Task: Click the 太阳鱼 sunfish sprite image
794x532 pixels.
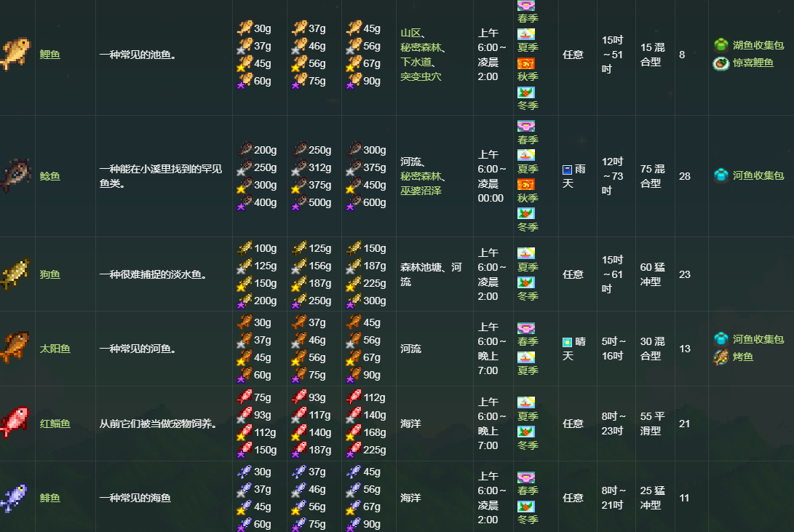Action: point(16,349)
